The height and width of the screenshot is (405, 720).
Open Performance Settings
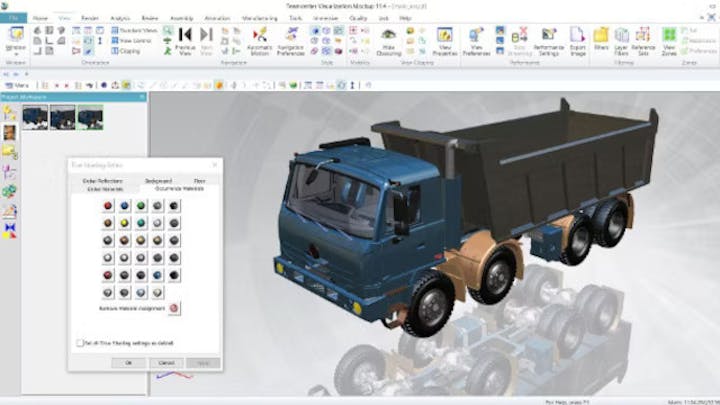coord(548,39)
